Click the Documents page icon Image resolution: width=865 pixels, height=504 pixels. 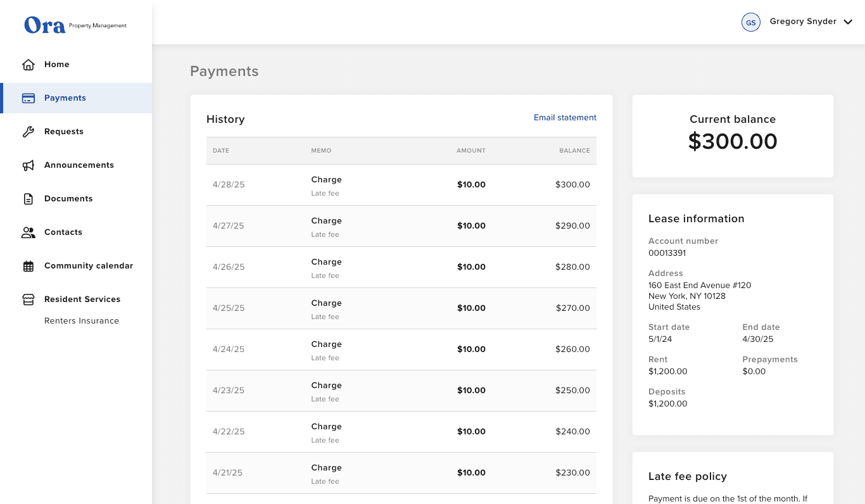coord(28,198)
